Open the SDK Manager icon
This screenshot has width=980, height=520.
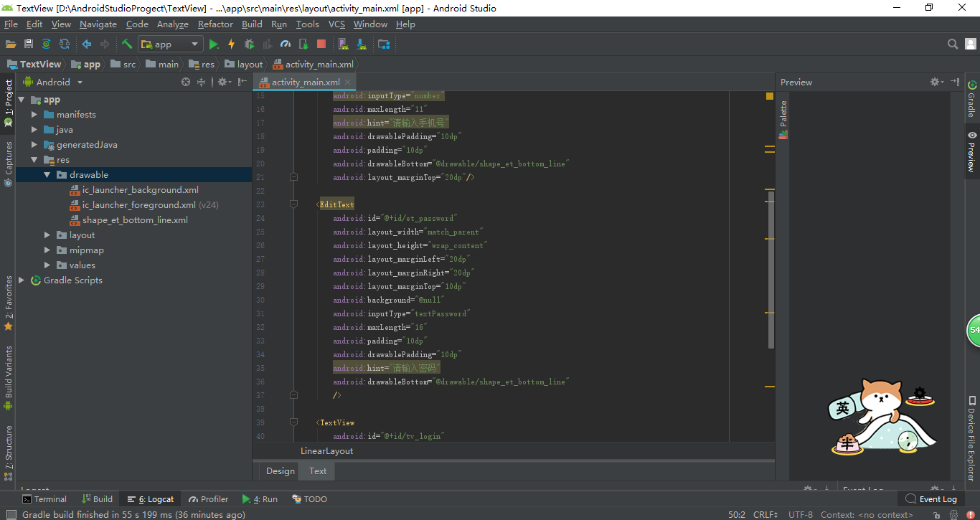point(362,44)
